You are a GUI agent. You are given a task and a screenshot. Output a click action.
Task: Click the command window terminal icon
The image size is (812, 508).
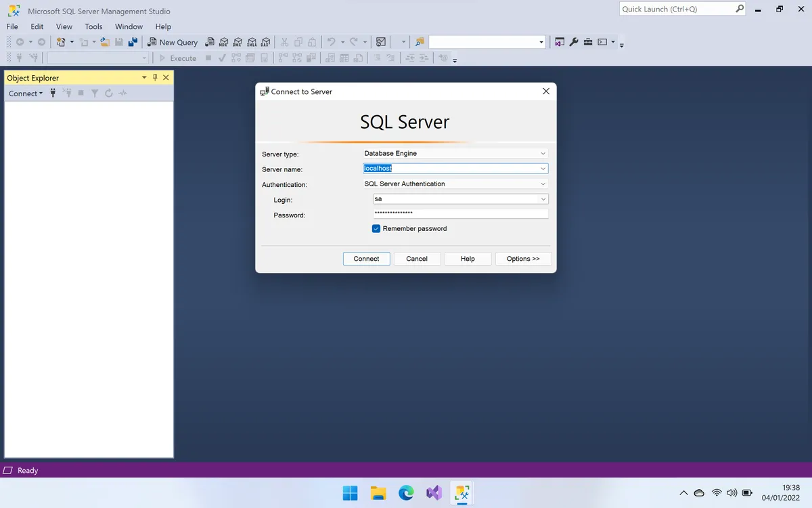click(602, 42)
